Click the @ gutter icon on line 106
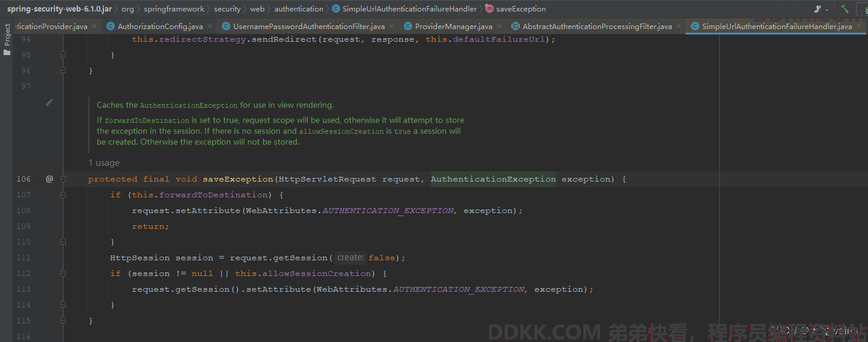The image size is (868, 342). point(50,179)
